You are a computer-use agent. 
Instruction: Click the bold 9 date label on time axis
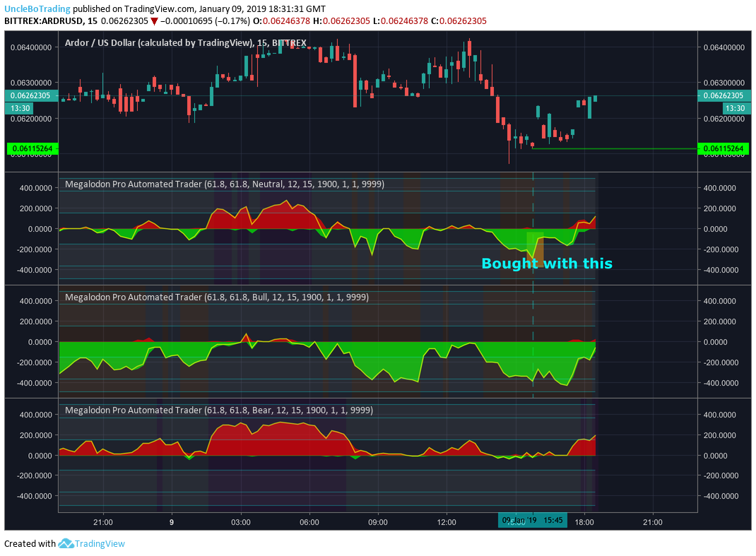[x=172, y=522]
